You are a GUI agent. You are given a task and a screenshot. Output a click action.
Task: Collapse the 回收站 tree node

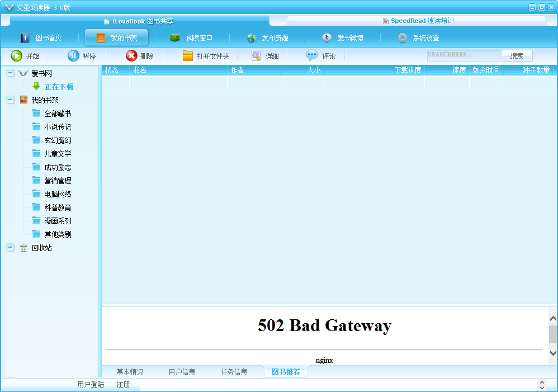coord(10,248)
